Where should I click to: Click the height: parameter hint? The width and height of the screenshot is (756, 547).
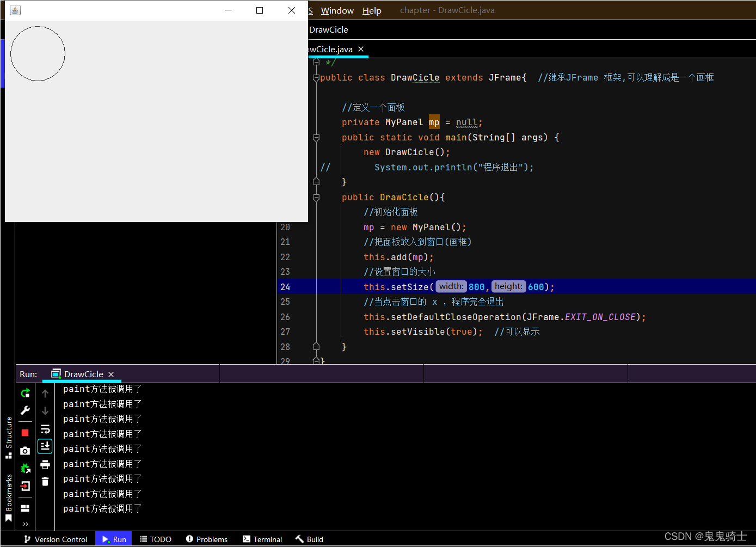coord(508,286)
